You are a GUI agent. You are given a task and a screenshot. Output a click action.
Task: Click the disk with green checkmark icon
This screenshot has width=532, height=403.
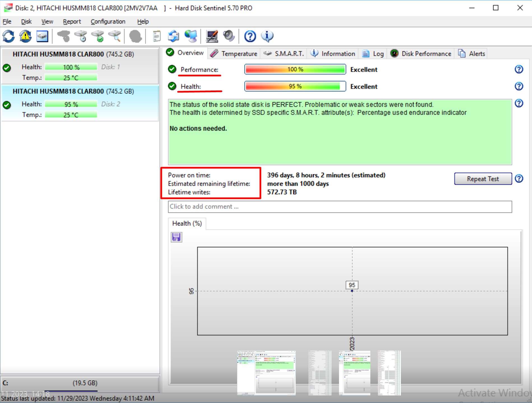point(98,36)
